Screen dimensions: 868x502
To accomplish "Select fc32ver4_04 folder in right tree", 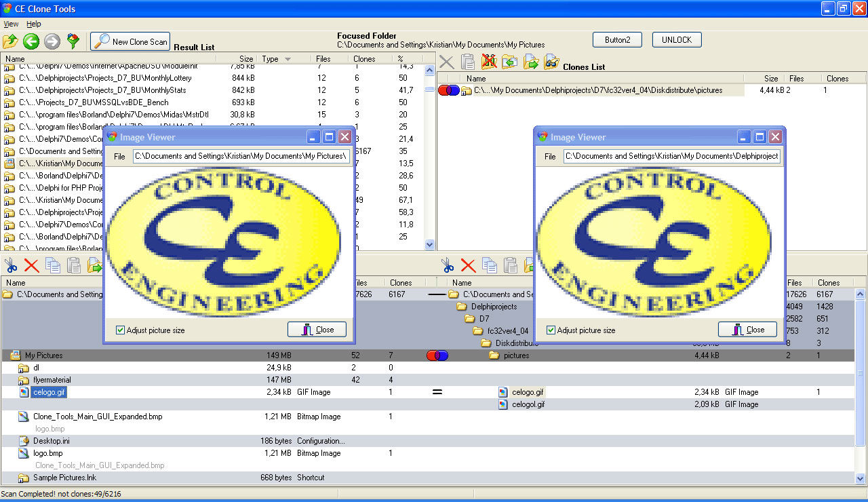I will 507,331.
